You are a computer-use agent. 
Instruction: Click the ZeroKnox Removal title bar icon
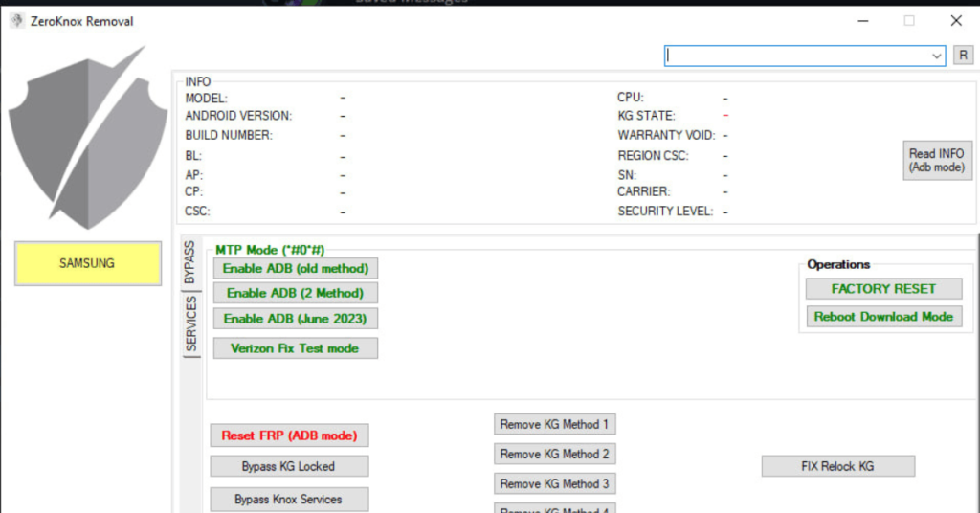[x=17, y=21]
